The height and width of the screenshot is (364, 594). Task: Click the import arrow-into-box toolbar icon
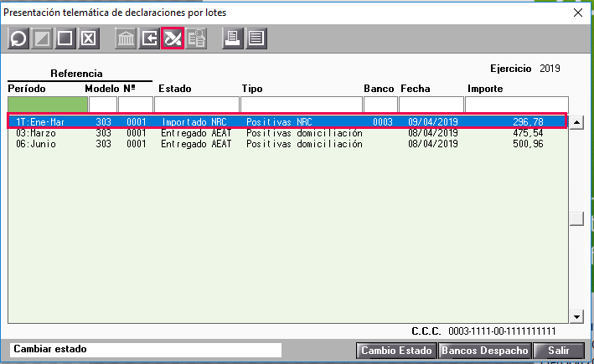click(149, 38)
